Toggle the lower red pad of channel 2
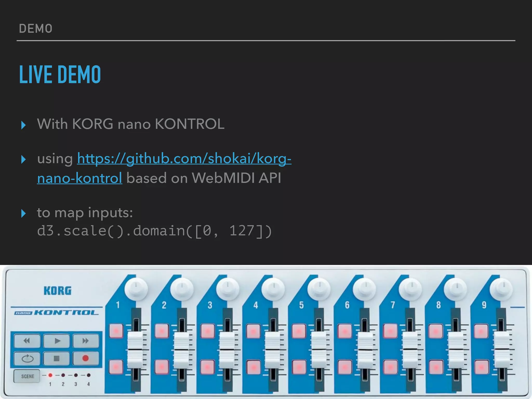 [162, 367]
